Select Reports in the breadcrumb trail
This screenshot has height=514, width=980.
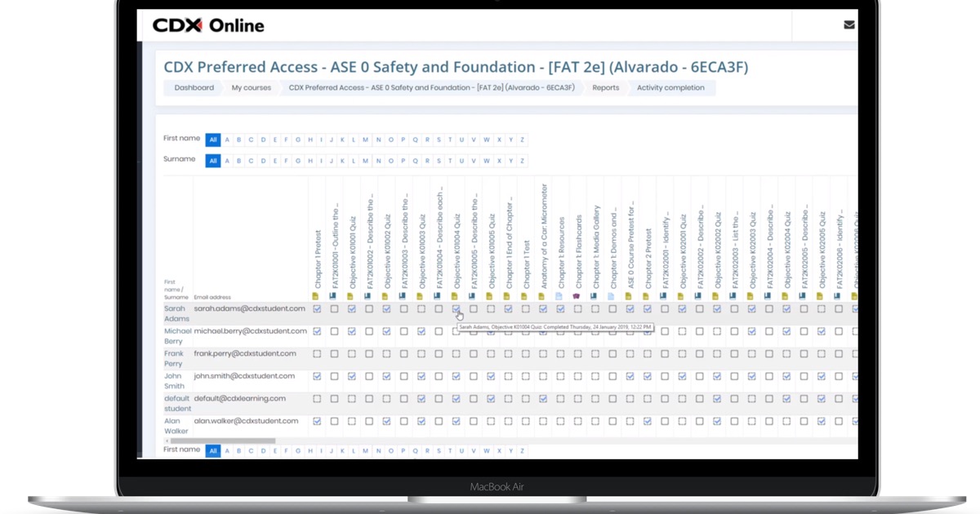coord(605,88)
